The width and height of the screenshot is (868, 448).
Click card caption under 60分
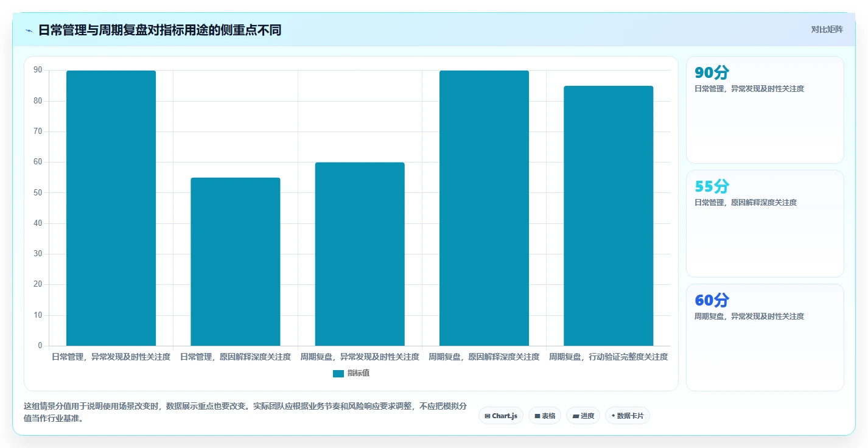pos(749,317)
